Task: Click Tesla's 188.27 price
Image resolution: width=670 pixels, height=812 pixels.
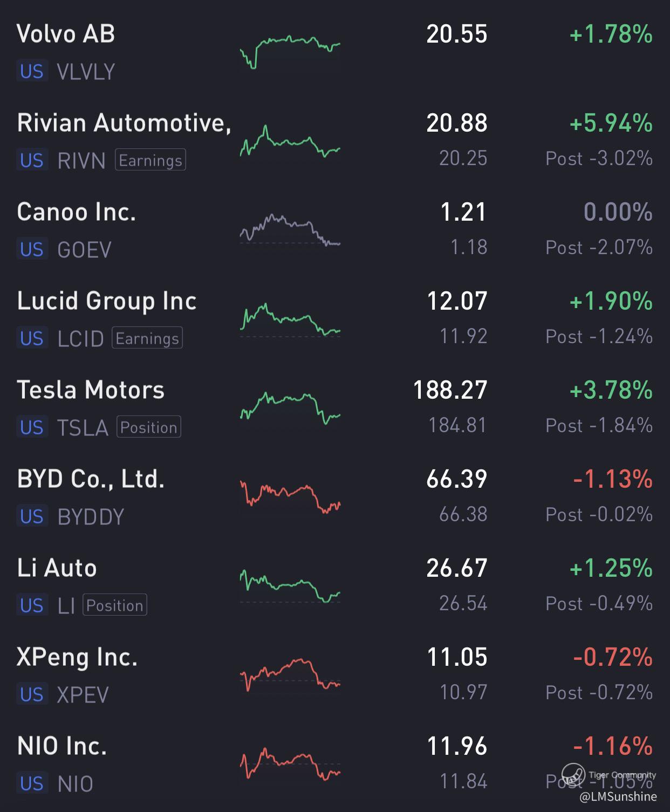Action: (x=450, y=390)
